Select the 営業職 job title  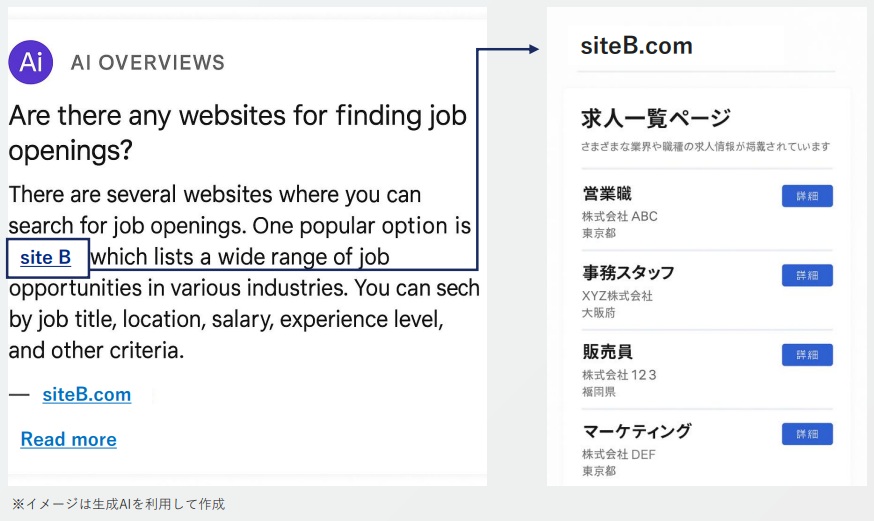tap(607, 193)
